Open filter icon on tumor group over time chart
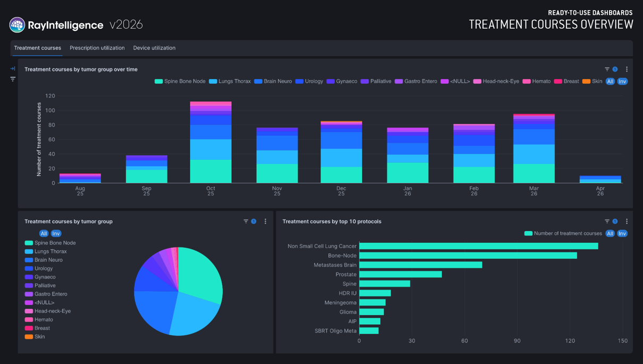The height and width of the screenshot is (364, 643). point(607,69)
